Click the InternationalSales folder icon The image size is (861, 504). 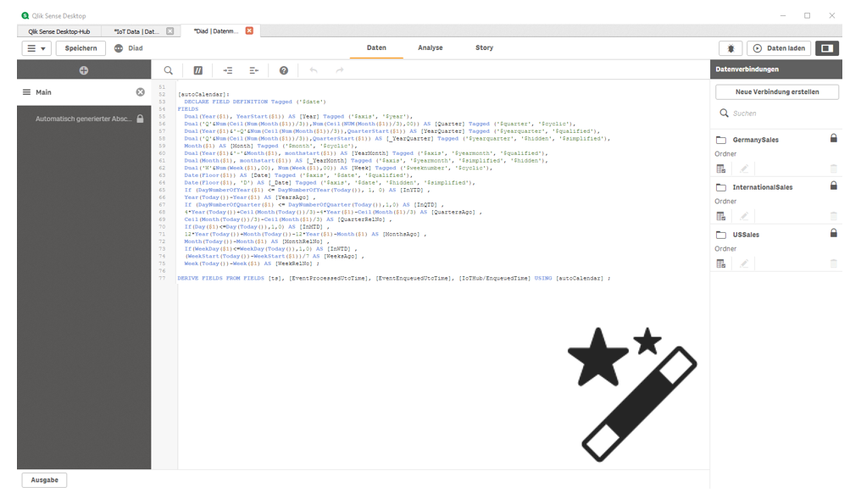tap(721, 187)
